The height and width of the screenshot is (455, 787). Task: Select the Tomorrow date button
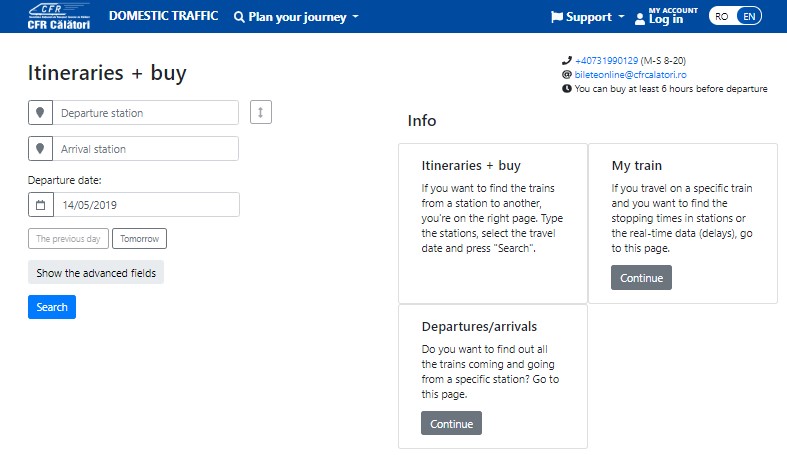coord(140,239)
